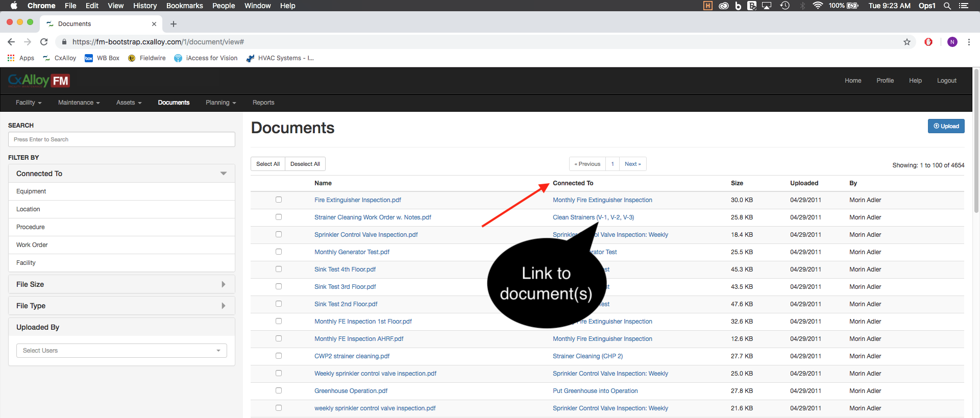
Task: Expand the File Size filter
Action: [x=121, y=284]
